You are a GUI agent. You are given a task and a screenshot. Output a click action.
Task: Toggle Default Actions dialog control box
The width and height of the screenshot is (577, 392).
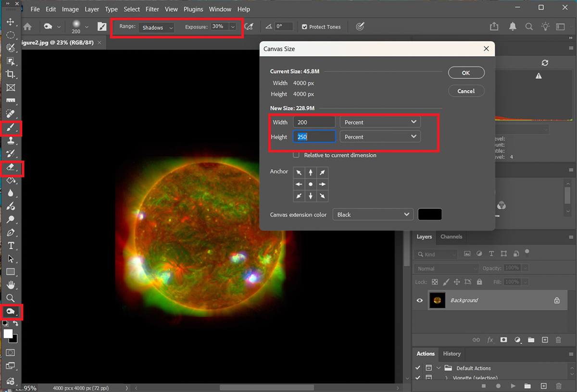pos(428,368)
